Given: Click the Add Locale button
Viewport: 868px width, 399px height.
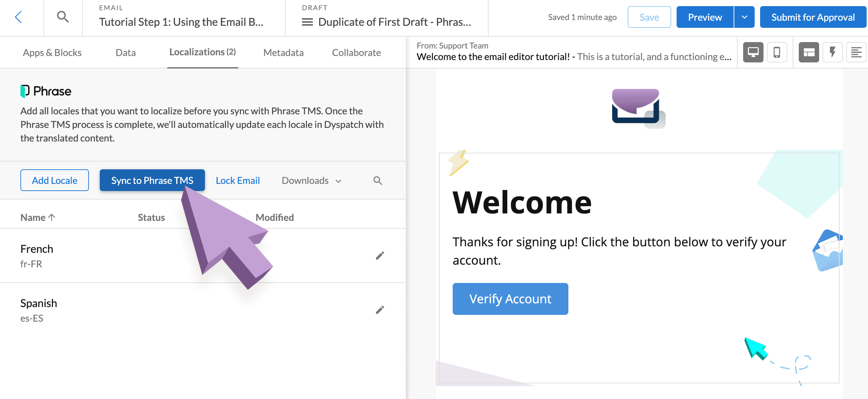Looking at the screenshot, I should click(x=54, y=180).
